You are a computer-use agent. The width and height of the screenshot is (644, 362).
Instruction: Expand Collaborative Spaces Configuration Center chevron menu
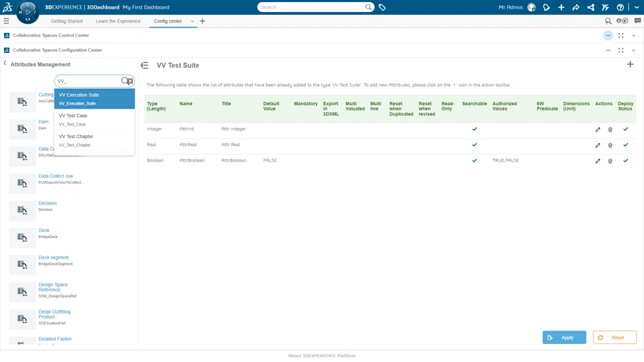pyautogui.click(x=634, y=50)
